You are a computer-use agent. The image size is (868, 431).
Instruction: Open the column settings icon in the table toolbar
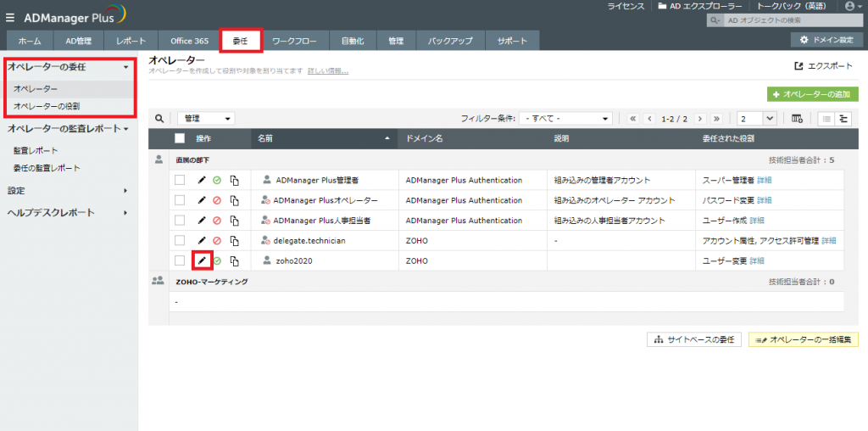point(797,119)
